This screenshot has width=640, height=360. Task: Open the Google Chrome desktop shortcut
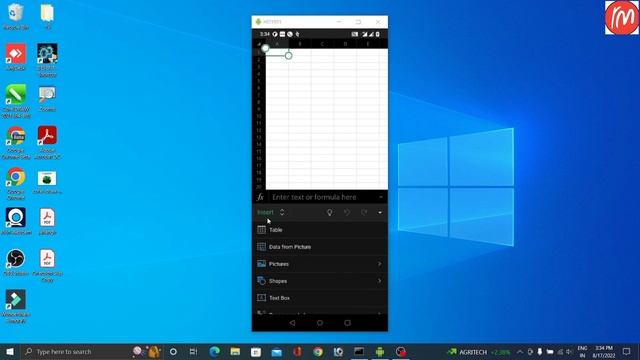[16, 183]
